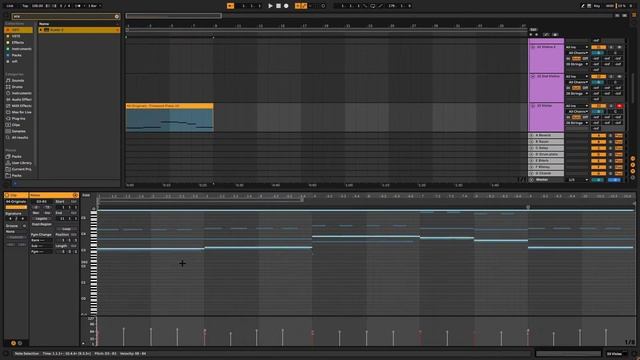The height and width of the screenshot is (360, 640).
Task: Select Effects in Collections
Action: 18,42
